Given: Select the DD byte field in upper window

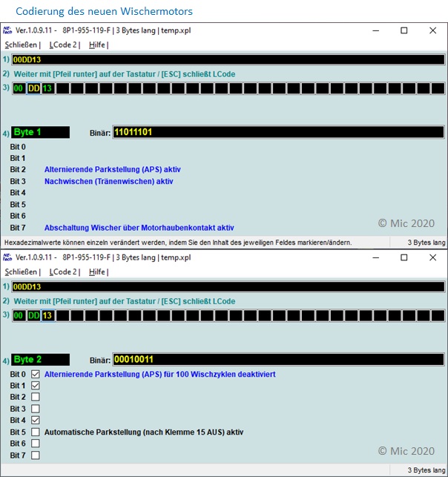Looking at the screenshot, I should coord(33,88).
